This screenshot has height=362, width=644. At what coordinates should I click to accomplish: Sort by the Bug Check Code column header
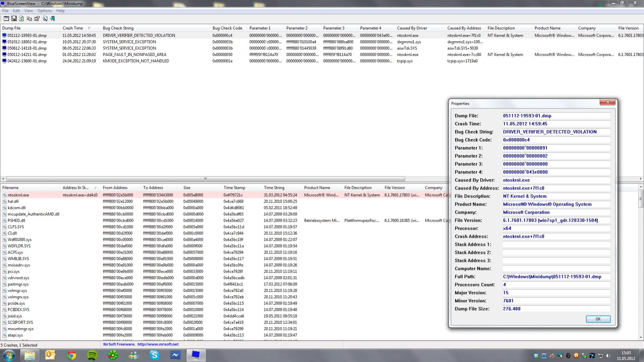click(x=229, y=28)
